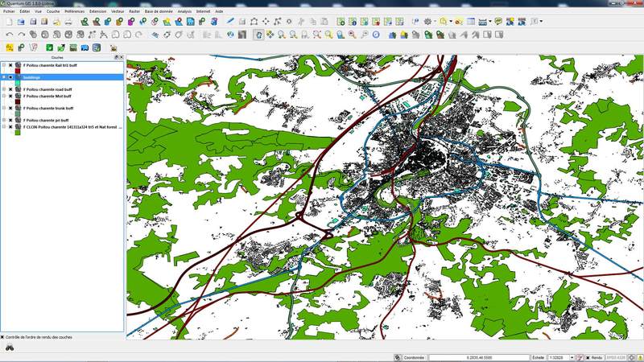The image size is (644, 362).
Task: Click the Refresh map view icon
Action: pyautogui.click(x=376, y=35)
